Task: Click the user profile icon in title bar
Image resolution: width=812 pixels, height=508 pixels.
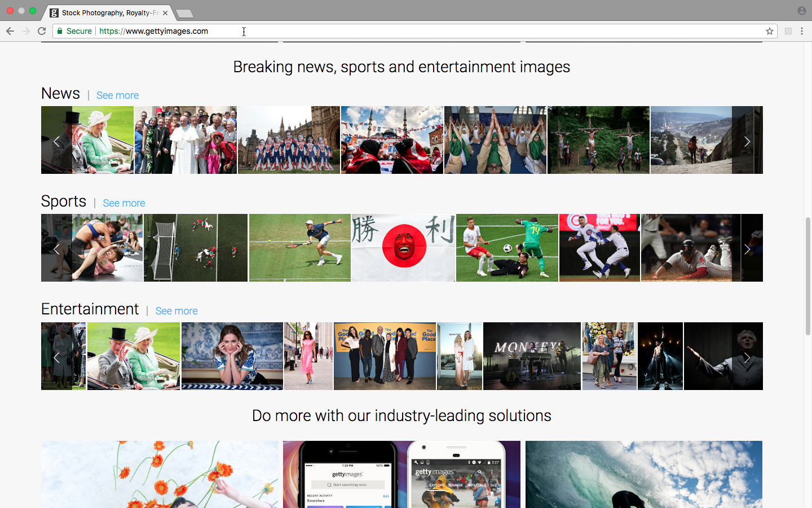Action: coord(801,11)
